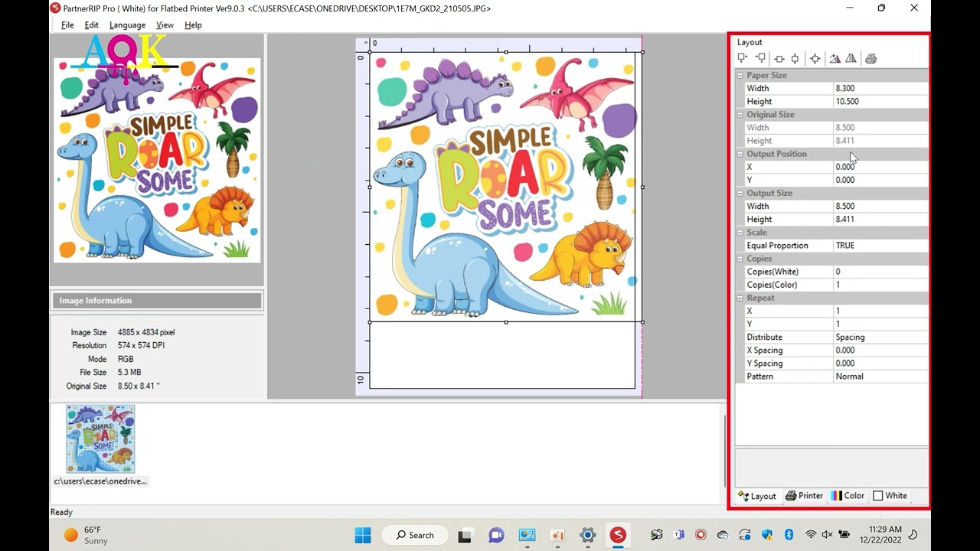Collapse the Repeat section
The image size is (980, 551).
pyautogui.click(x=740, y=298)
